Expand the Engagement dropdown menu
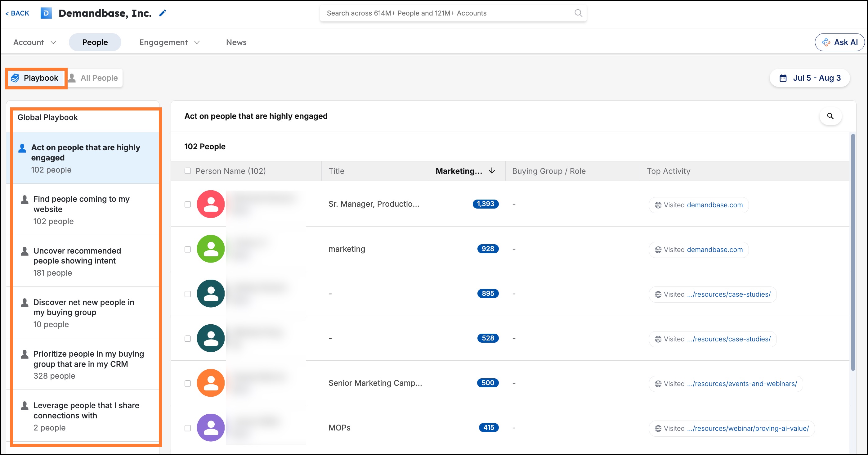868x455 pixels. 169,43
